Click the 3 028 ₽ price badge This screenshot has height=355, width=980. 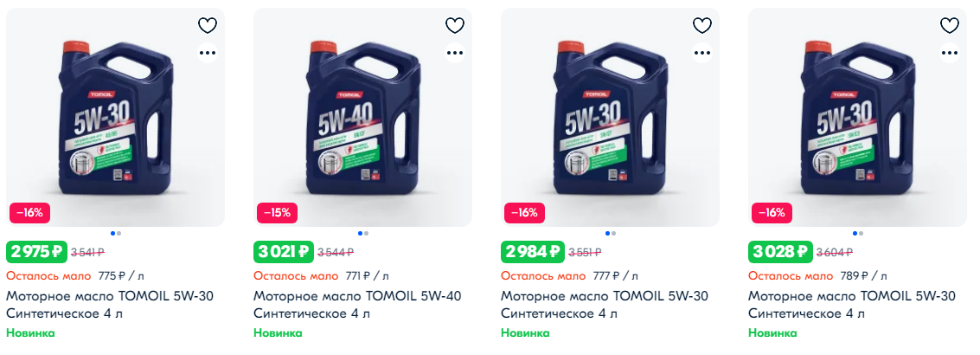[780, 252]
